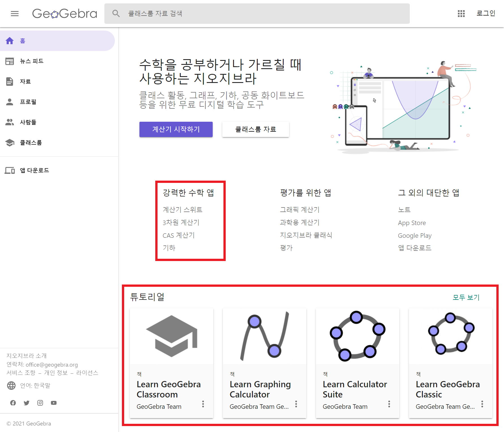
Task: Select 앱 다운로드 in the sidebar
Action: coord(57,170)
